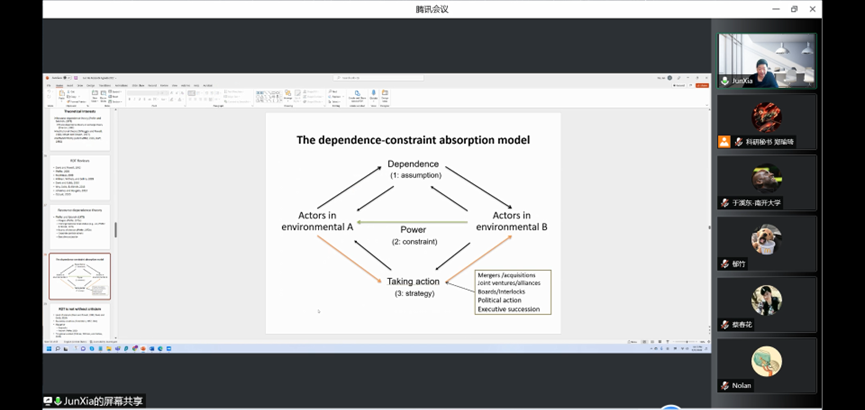Image resolution: width=865 pixels, height=410 pixels.
Task: Click the red Share button
Action: click(x=702, y=85)
